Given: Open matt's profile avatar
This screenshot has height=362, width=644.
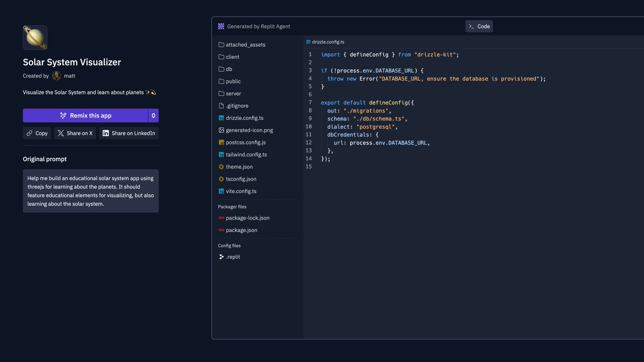Looking at the screenshot, I should [x=56, y=76].
